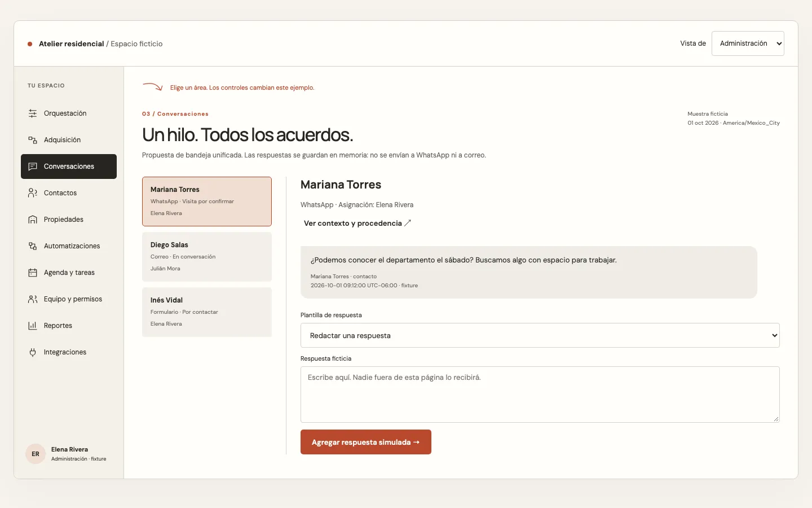Select the Mariana Torres conversation card
The width and height of the screenshot is (812, 508).
click(x=207, y=202)
